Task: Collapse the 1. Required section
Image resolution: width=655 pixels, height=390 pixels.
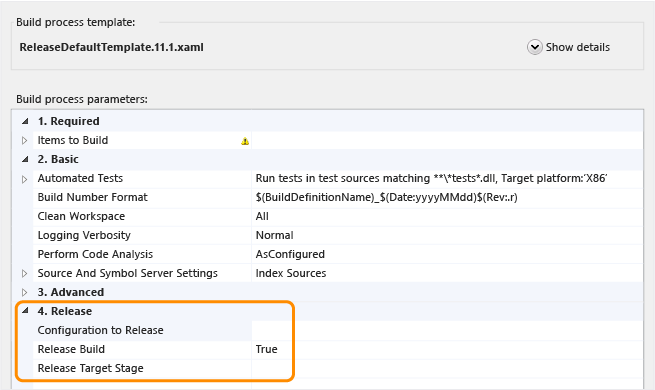Action: pos(25,122)
